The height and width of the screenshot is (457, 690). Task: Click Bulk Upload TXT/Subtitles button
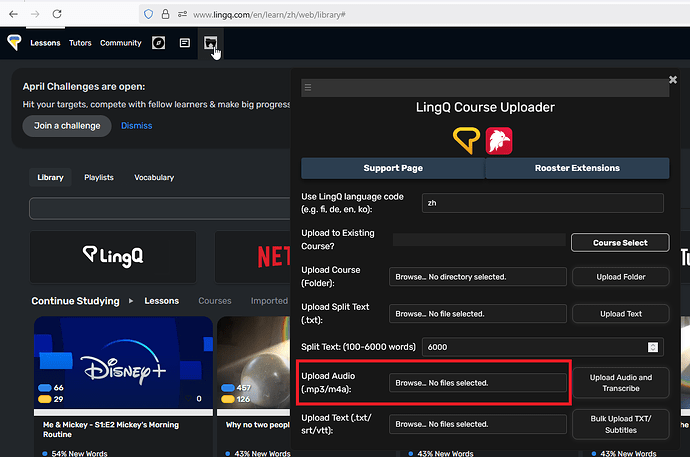coord(620,424)
